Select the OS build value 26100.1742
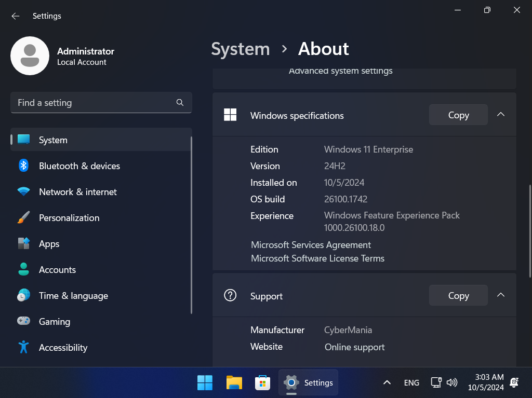 coord(345,199)
